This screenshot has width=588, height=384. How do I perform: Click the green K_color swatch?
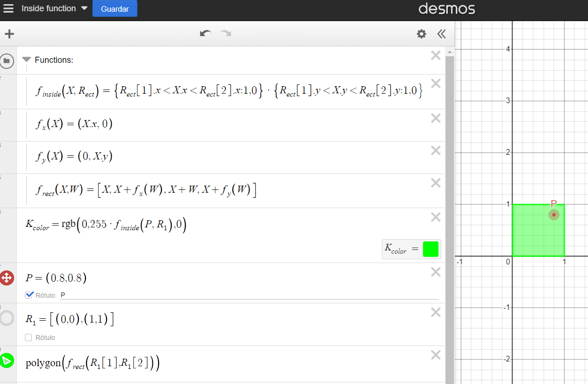tap(430, 249)
